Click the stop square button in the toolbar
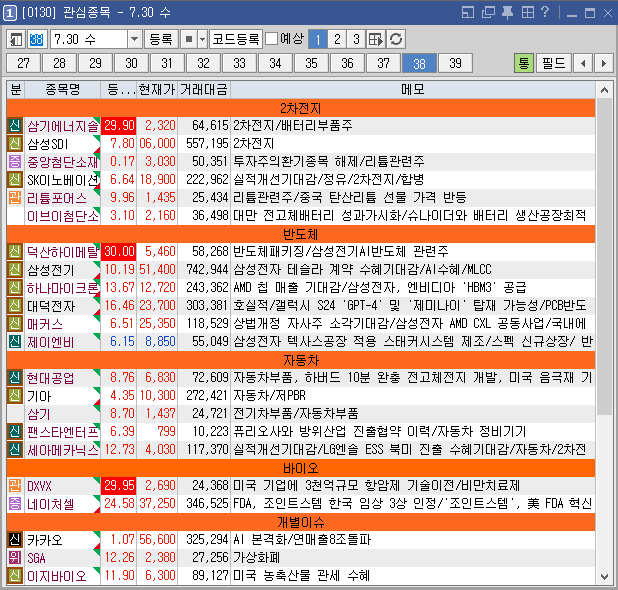Image resolution: width=618 pixels, height=590 pixels. tap(189, 39)
